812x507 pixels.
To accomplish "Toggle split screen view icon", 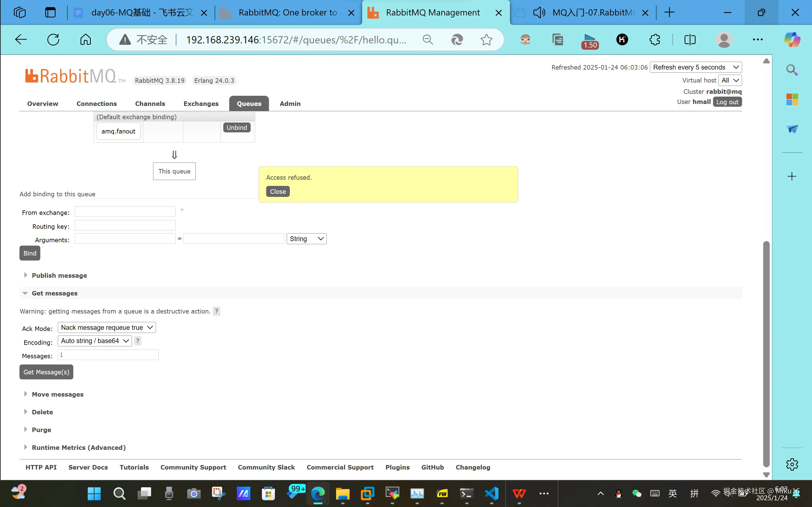I will pyautogui.click(x=690, y=39).
